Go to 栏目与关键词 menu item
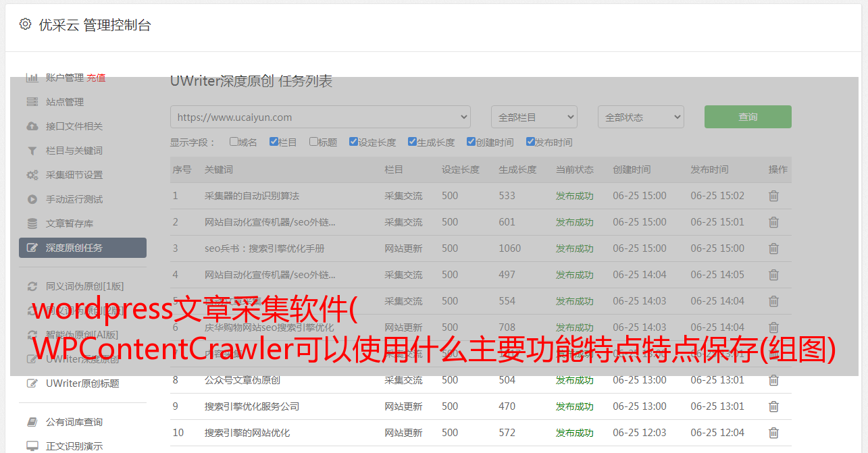The width and height of the screenshot is (868, 453). pos(74,151)
